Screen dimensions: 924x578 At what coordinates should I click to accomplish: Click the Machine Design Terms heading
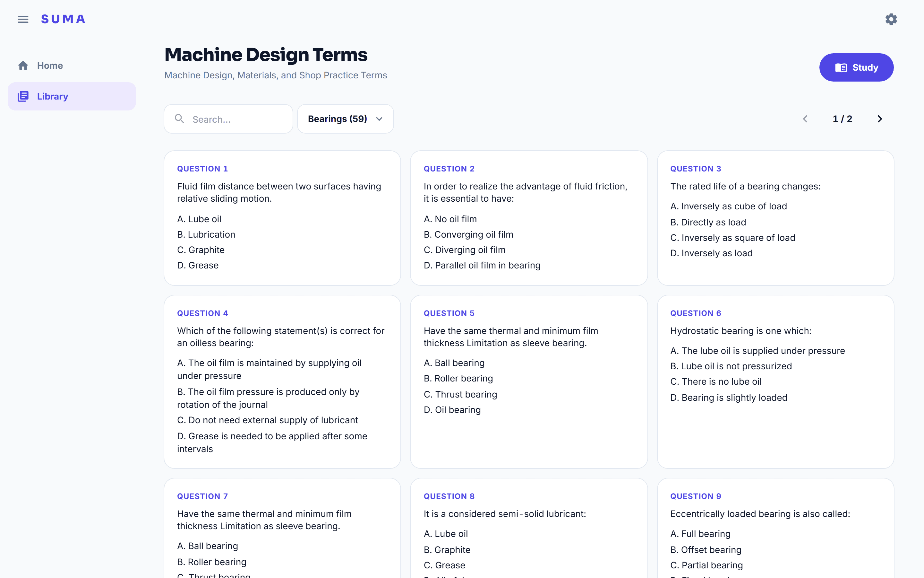(266, 55)
